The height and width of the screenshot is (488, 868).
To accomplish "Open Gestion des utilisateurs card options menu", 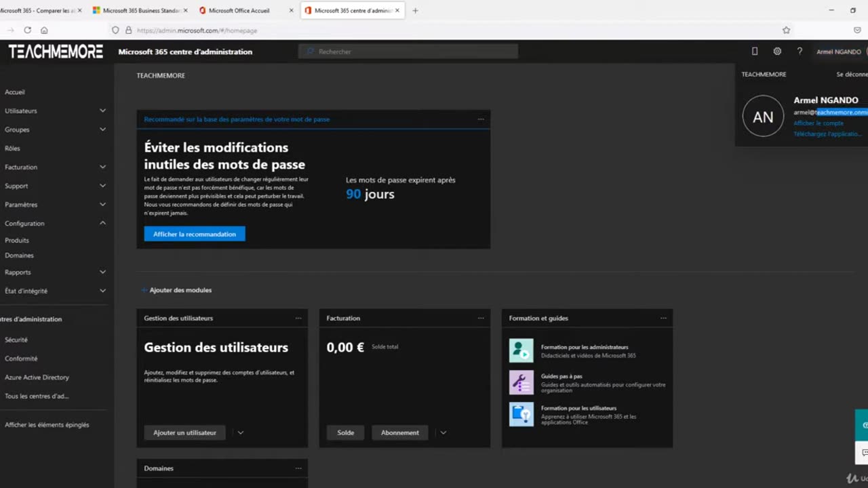I will point(298,318).
